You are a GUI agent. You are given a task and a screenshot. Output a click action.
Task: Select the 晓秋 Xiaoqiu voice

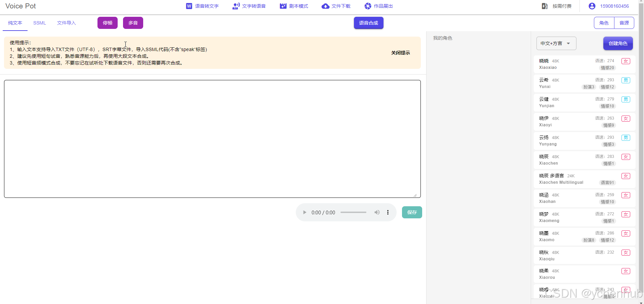pyautogui.click(x=584, y=256)
